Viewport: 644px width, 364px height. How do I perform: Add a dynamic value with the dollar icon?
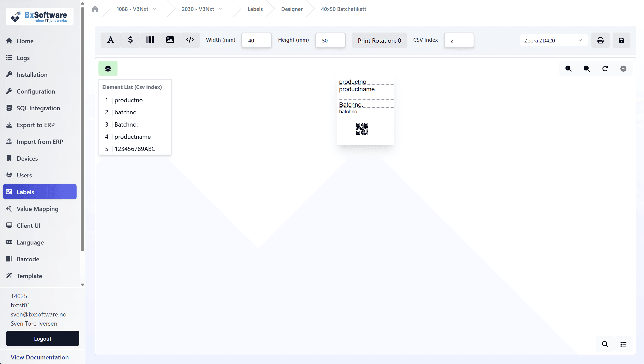[130, 40]
